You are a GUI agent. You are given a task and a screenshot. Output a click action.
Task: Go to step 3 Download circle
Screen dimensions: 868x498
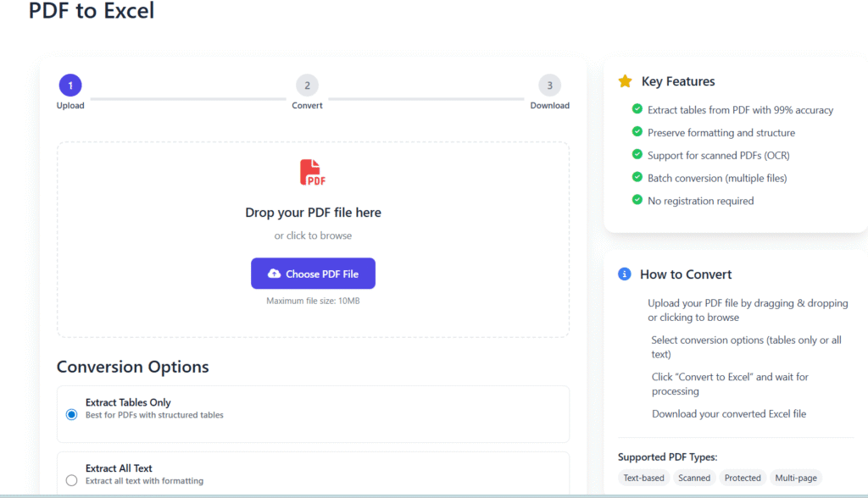[x=549, y=85]
